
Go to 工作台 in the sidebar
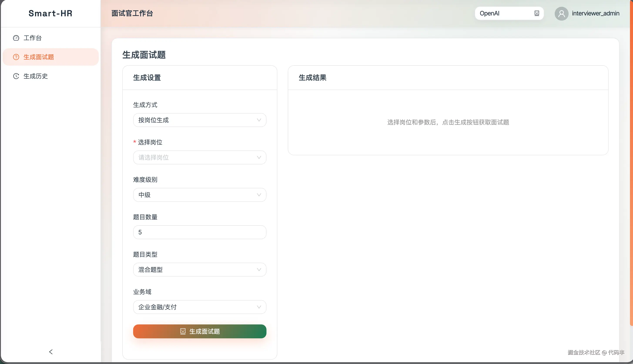pyautogui.click(x=32, y=38)
